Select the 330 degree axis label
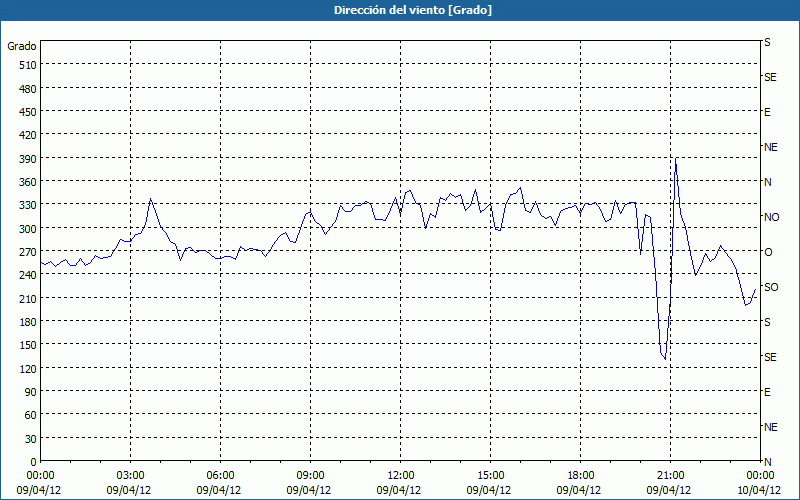Image resolution: width=800 pixels, height=500 pixels. pos(29,205)
